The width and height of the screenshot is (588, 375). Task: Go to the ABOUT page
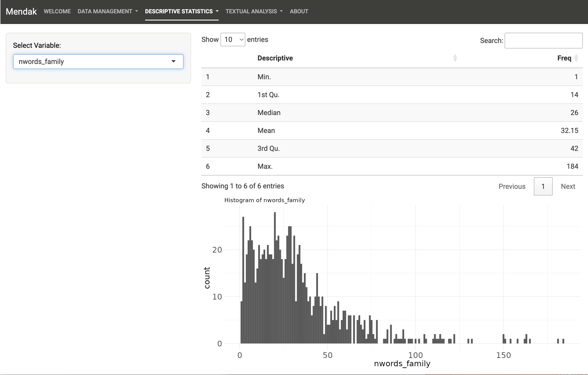coord(299,12)
